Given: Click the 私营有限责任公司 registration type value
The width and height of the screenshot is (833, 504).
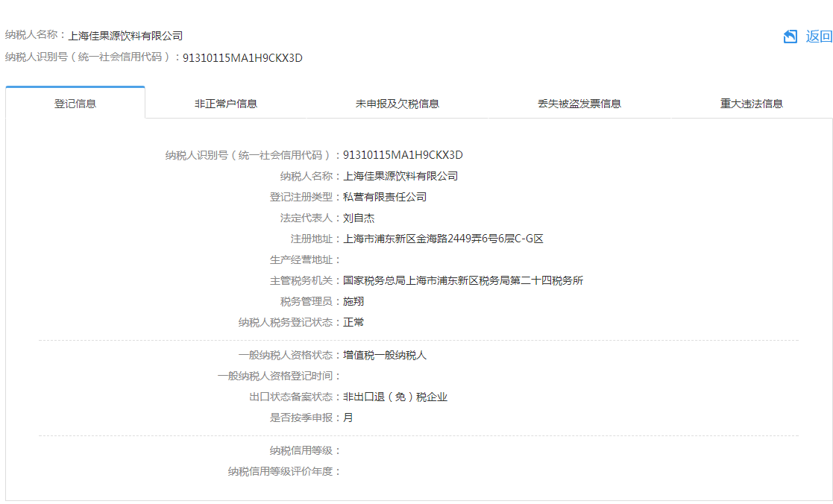Looking at the screenshot, I should (385, 197).
